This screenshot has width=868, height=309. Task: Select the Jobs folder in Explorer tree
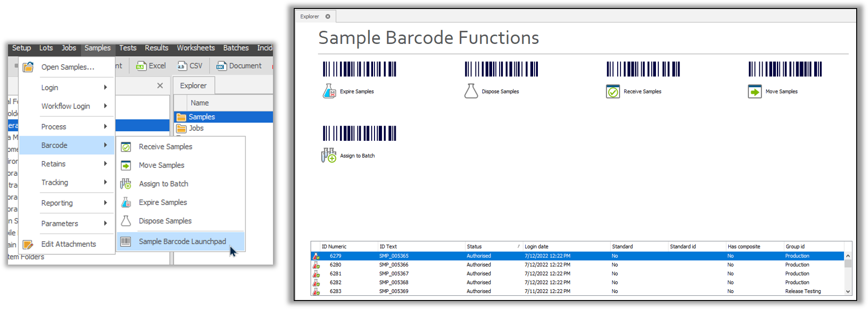point(196,129)
